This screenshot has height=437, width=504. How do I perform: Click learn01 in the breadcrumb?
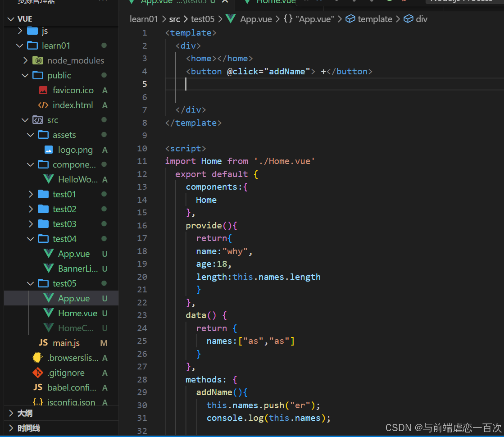[x=144, y=19]
